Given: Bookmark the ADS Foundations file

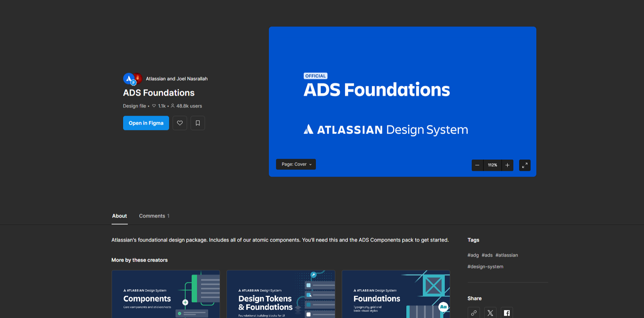Looking at the screenshot, I should point(198,123).
